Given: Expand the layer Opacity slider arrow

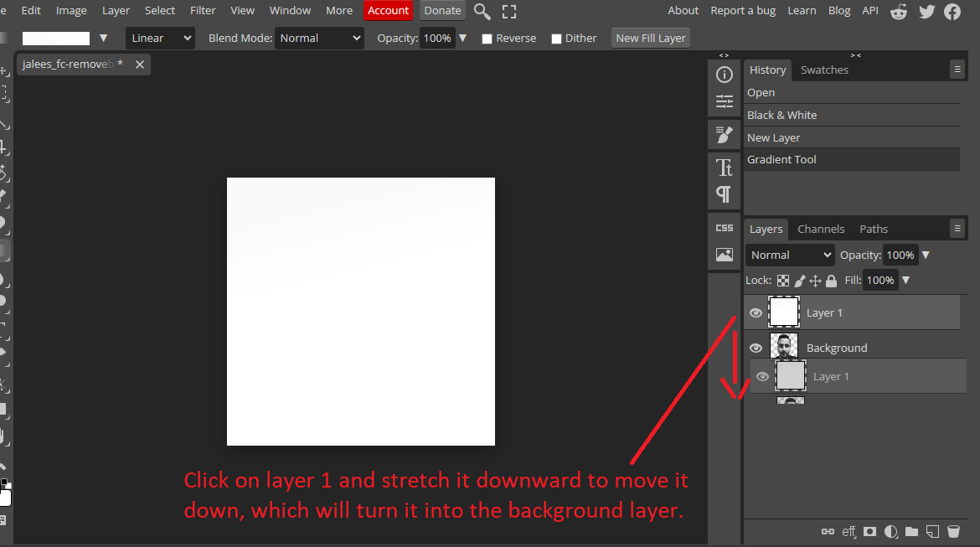Looking at the screenshot, I should tap(926, 255).
